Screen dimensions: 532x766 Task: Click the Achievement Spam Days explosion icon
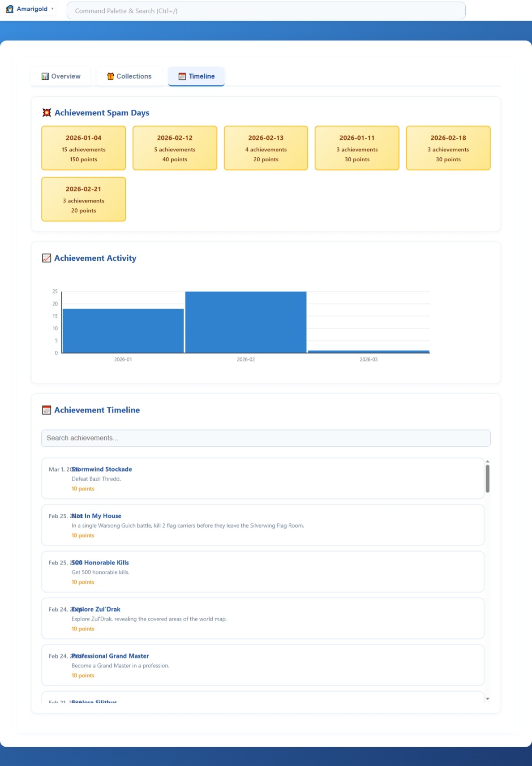(x=47, y=113)
